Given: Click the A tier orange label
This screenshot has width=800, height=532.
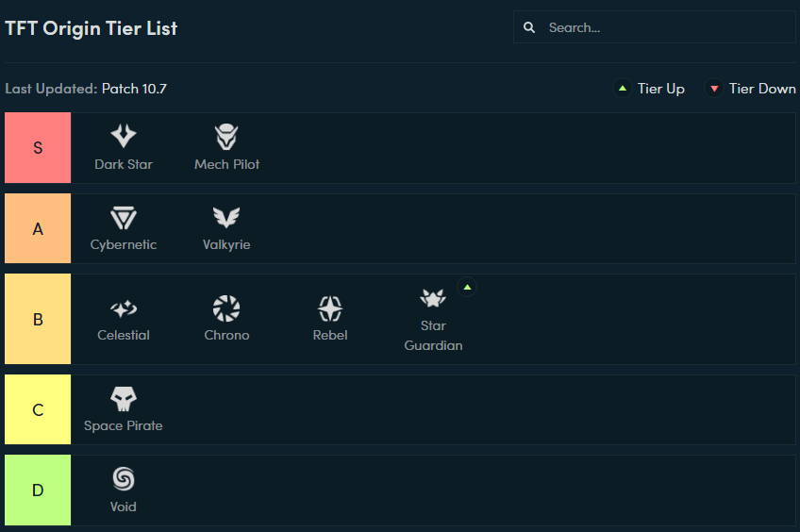Looking at the screenshot, I should [x=38, y=228].
